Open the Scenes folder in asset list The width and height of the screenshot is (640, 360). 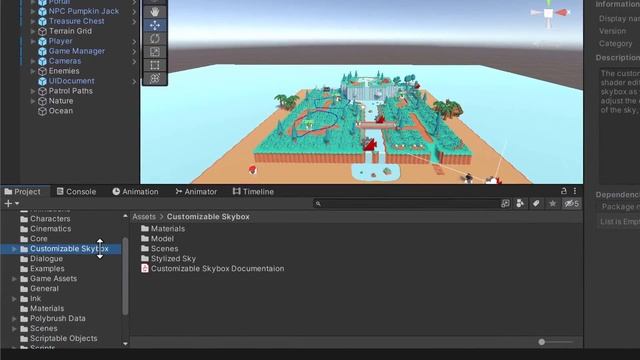coord(164,249)
